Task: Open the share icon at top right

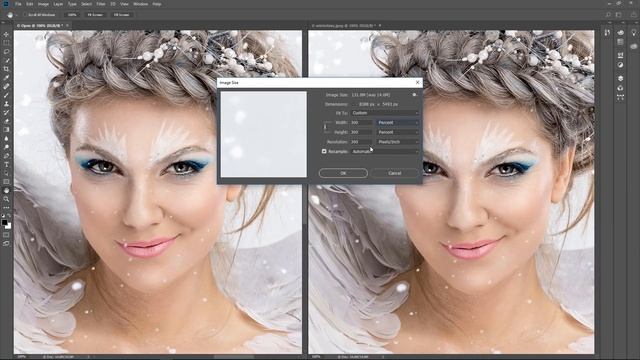Action: (634, 15)
